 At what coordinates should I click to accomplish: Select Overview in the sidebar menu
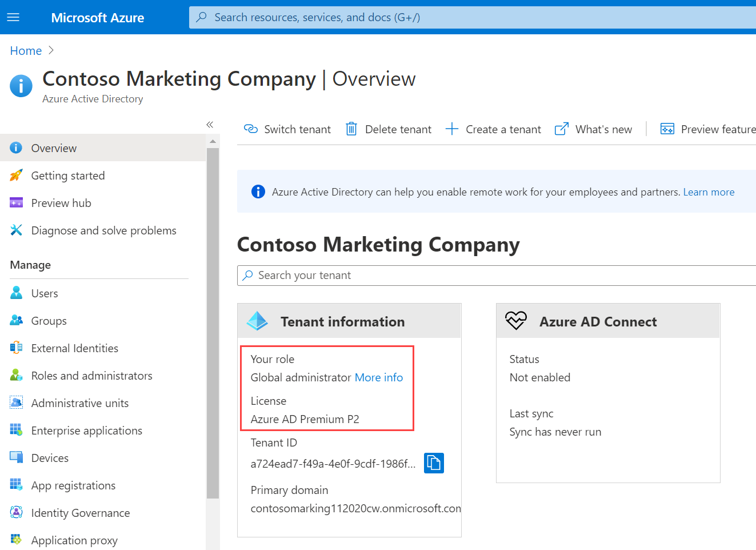103,148
